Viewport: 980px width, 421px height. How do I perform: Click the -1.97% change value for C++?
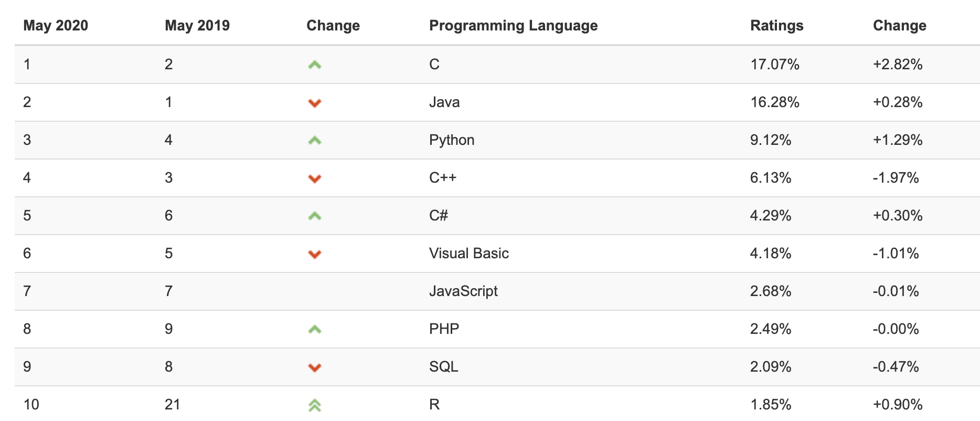pos(896,177)
